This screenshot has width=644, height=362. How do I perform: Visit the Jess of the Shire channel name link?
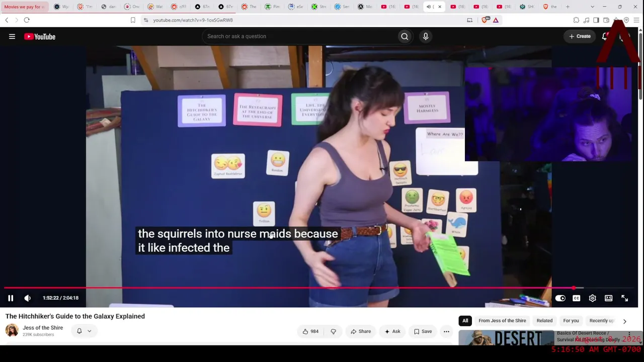(x=43, y=328)
